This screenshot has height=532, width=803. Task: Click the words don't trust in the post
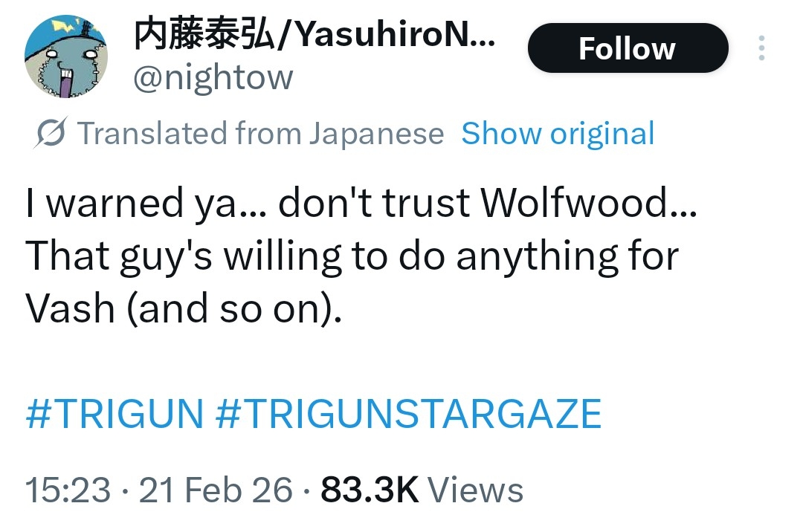374,203
